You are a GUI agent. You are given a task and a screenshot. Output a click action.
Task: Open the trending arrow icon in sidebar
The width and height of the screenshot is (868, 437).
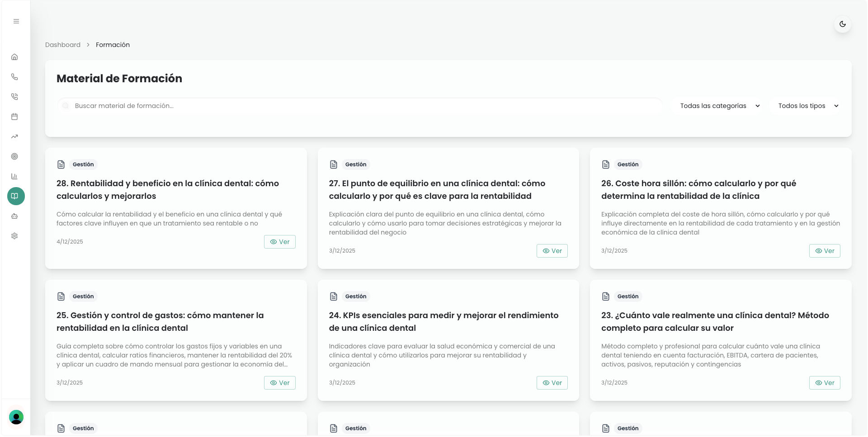pos(14,136)
